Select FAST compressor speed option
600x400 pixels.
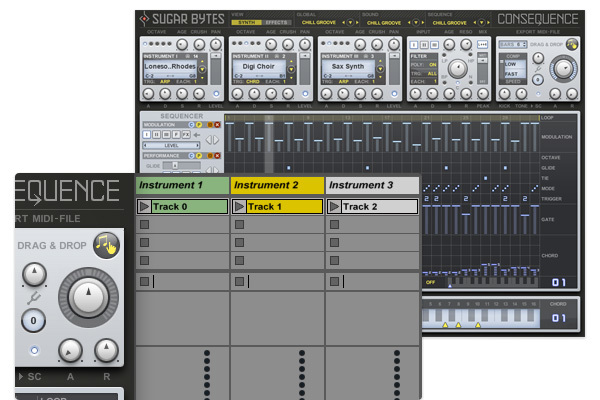(x=512, y=72)
